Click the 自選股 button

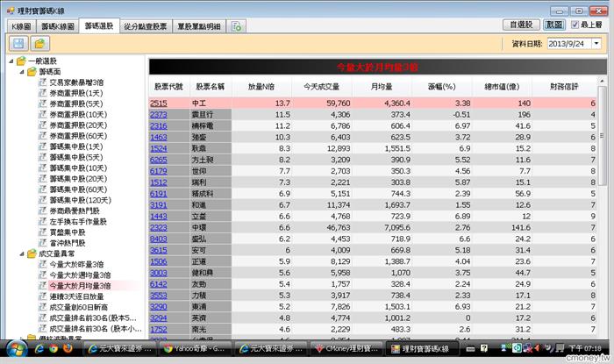[x=521, y=25]
